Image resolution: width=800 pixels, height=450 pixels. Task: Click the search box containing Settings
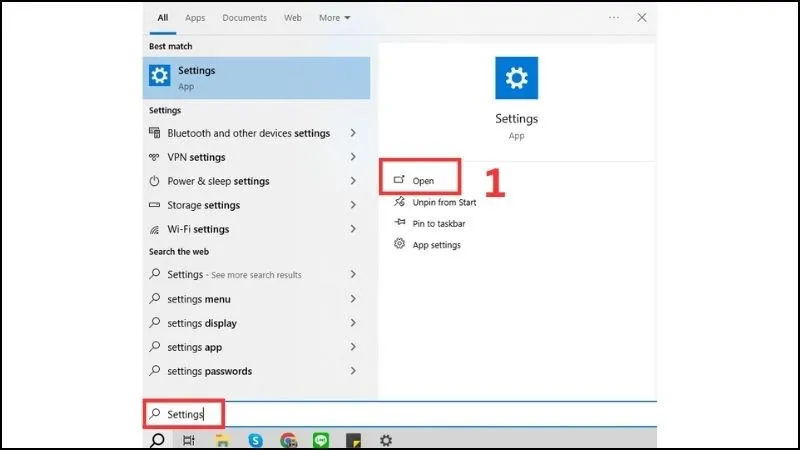pyautogui.click(x=400, y=414)
